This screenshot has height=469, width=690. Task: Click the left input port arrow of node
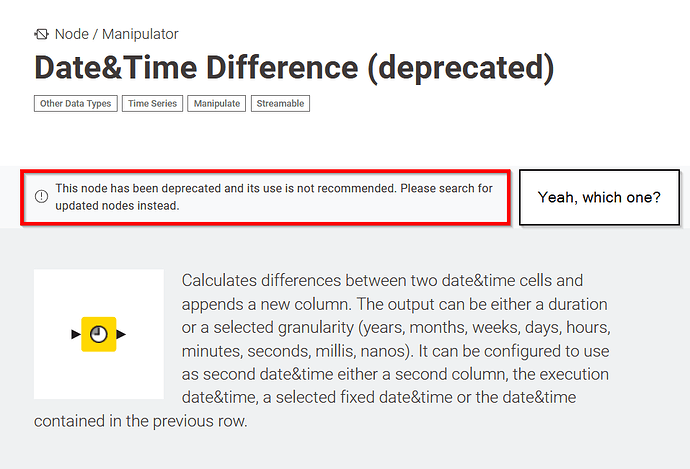click(x=76, y=334)
